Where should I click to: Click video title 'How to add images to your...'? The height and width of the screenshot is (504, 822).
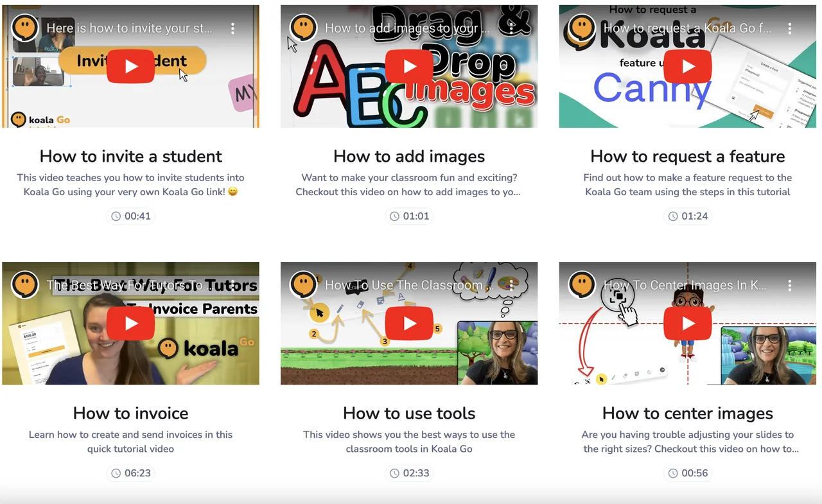click(407, 28)
